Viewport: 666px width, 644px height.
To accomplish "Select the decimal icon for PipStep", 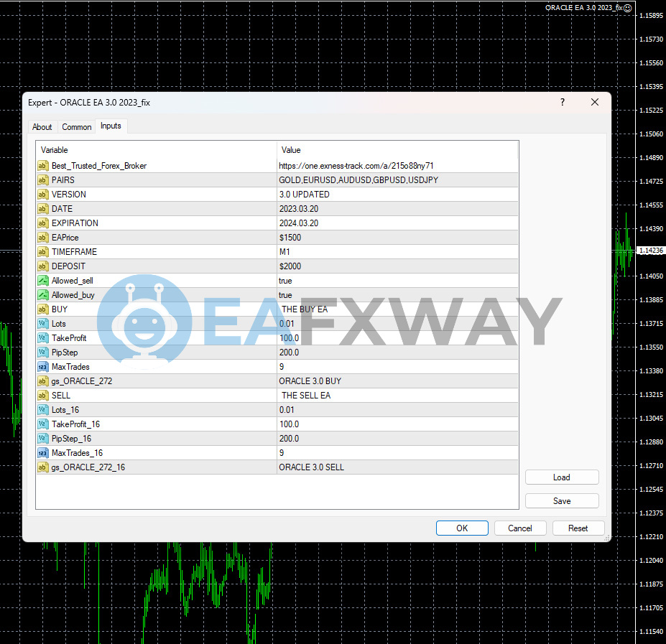I will point(43,353).
